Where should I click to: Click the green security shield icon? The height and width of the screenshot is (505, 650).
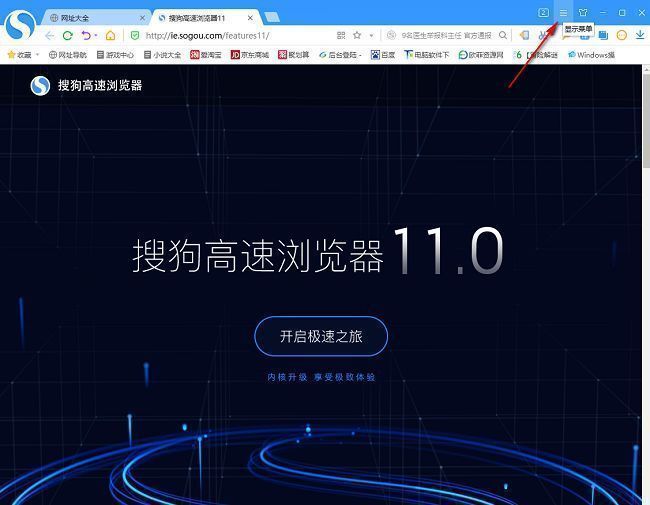pos(135,36)
